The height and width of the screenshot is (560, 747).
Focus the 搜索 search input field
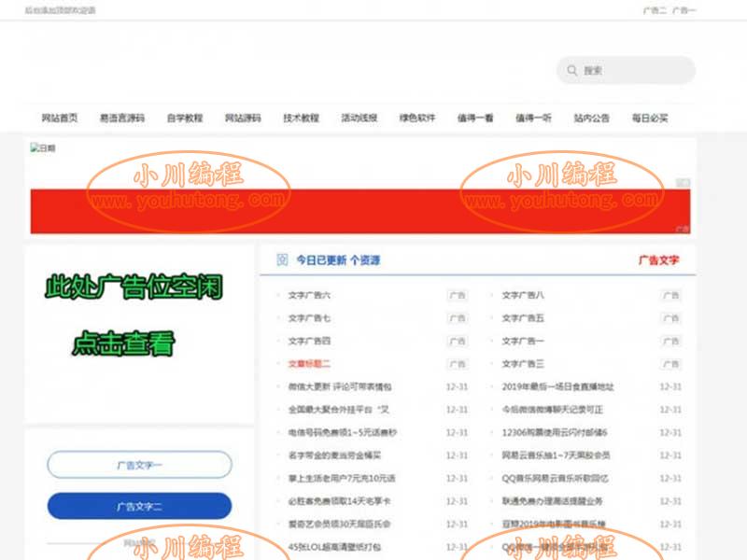[x=626, y=71]
